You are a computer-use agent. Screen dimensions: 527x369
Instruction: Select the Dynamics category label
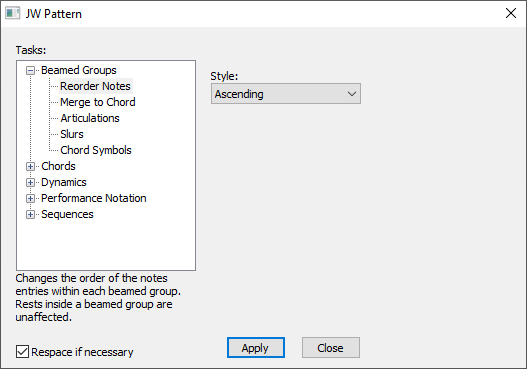tap(64, 182)
